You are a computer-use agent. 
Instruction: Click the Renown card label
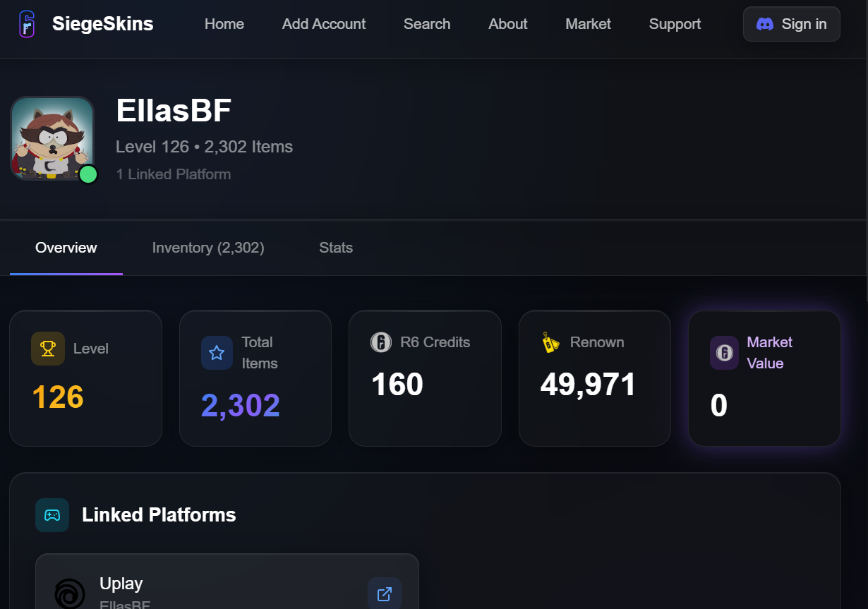(597, 342)
